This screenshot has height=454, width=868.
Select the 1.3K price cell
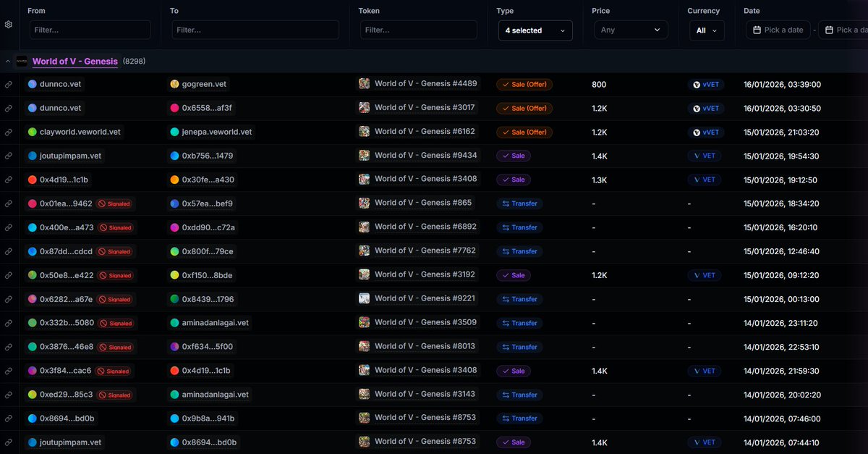(600, 180)
